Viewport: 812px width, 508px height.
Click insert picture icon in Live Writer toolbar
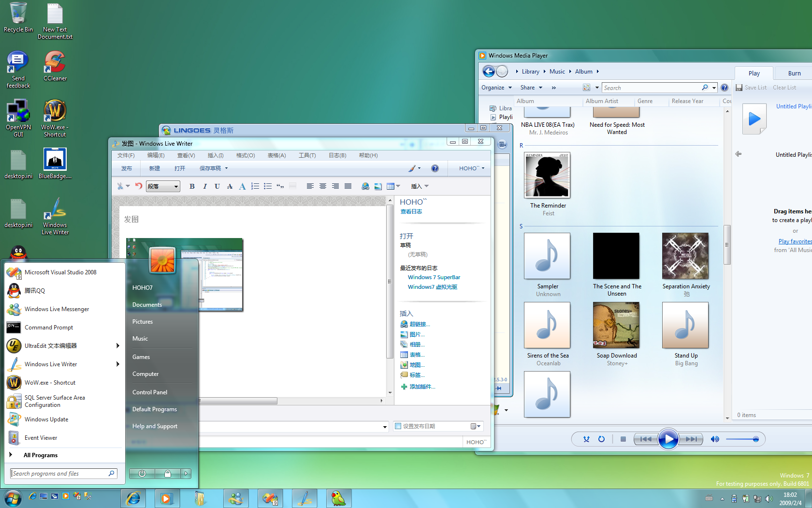click(378, 186)
